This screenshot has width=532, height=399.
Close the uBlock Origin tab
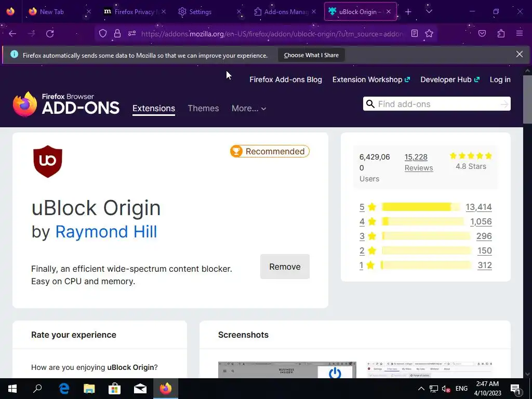[389, 11]
